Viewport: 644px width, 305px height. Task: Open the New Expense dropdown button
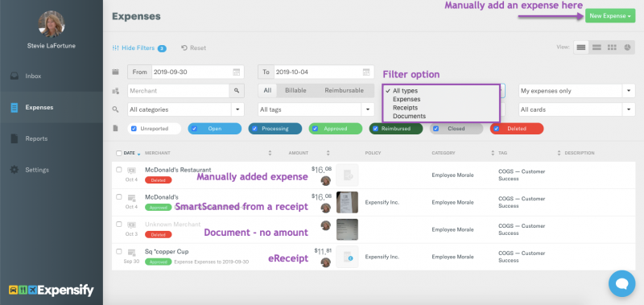[610, 16]
